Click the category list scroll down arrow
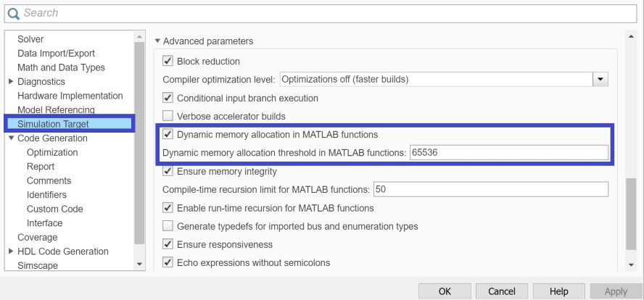 (x=140, y=265)
